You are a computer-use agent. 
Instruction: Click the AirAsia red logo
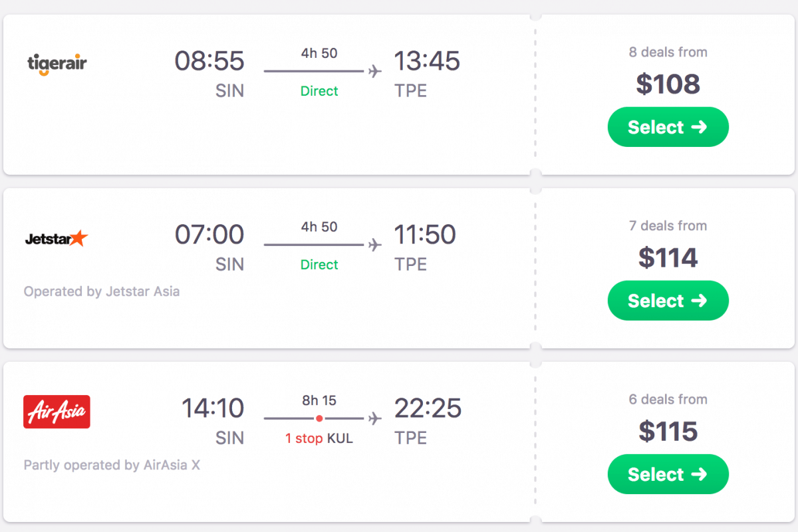pyautogui.click(x=57, y=412)
